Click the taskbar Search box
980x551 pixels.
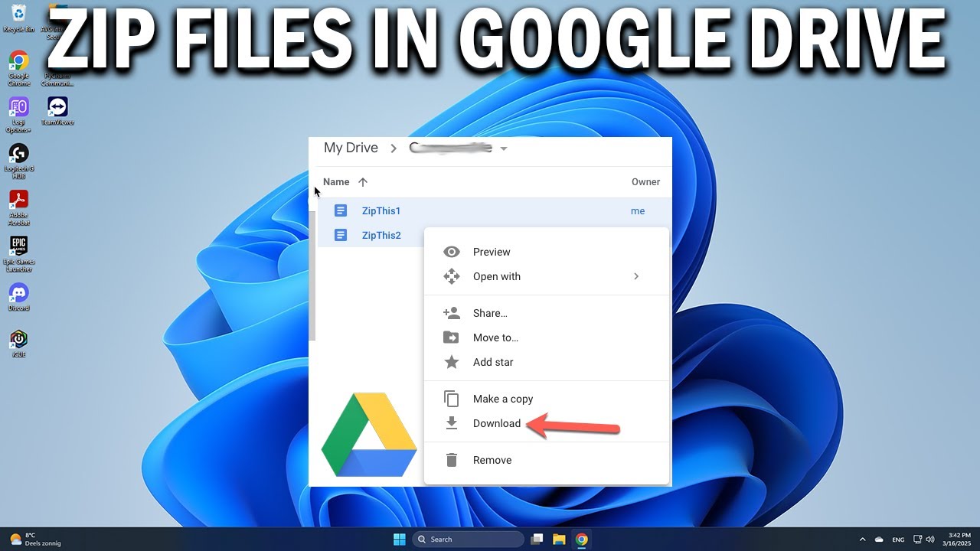(x=469, y=540)
